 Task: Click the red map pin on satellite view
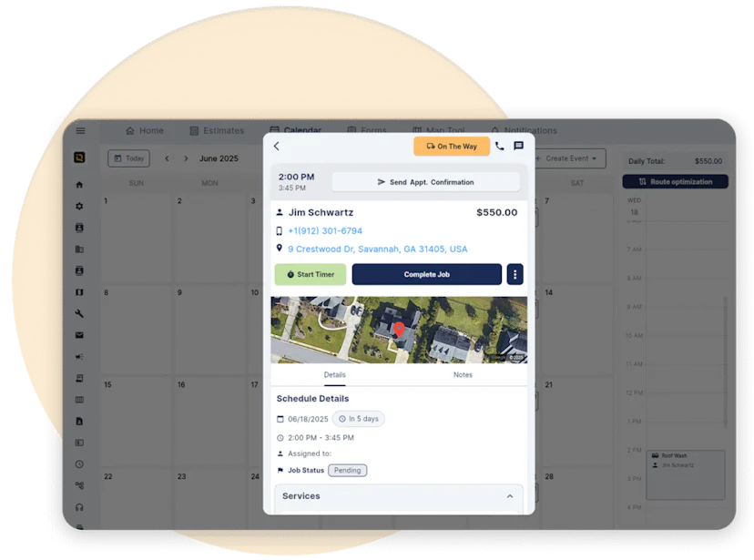pos(399,330)
